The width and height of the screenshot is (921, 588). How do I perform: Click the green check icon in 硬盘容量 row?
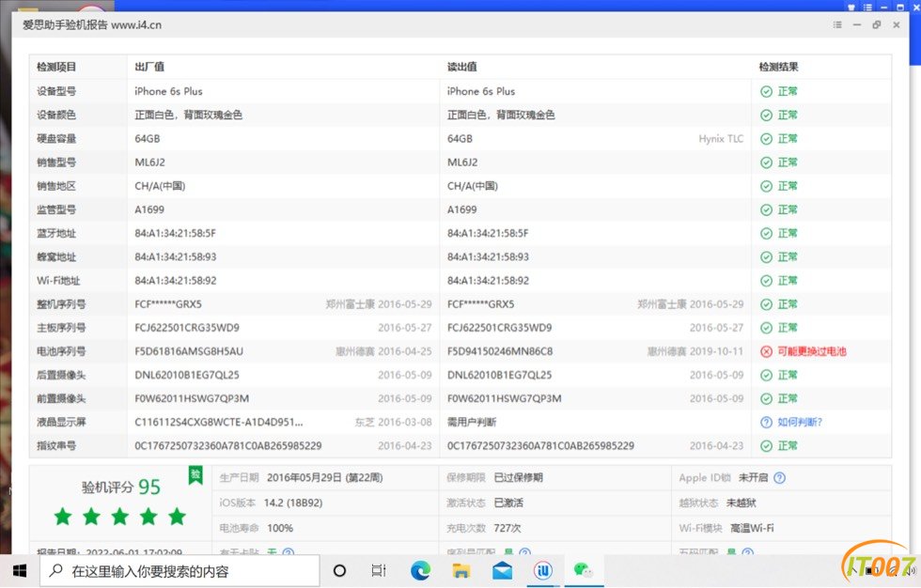coord(766,139)
